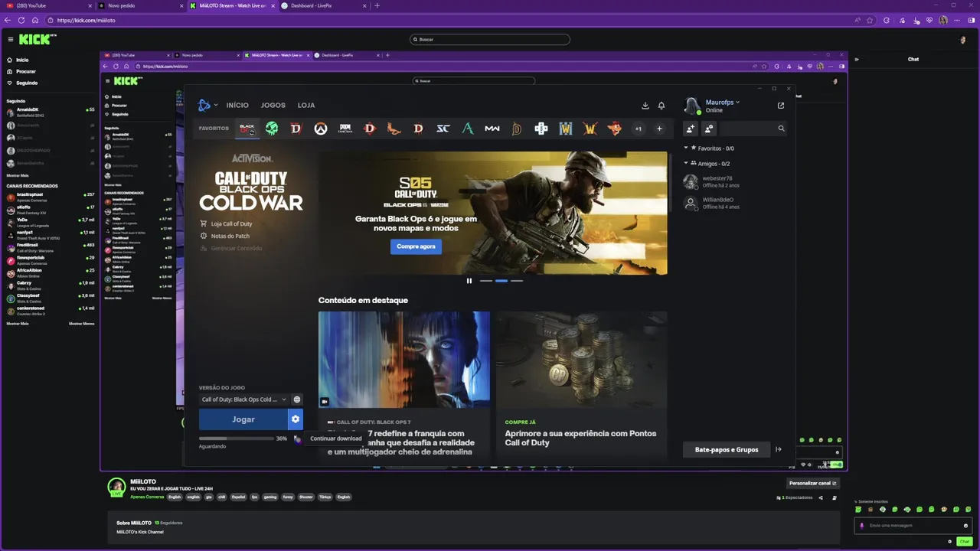Click the add friend icon
The height and width of the screenshot is (551, 980).
(691, 129)
